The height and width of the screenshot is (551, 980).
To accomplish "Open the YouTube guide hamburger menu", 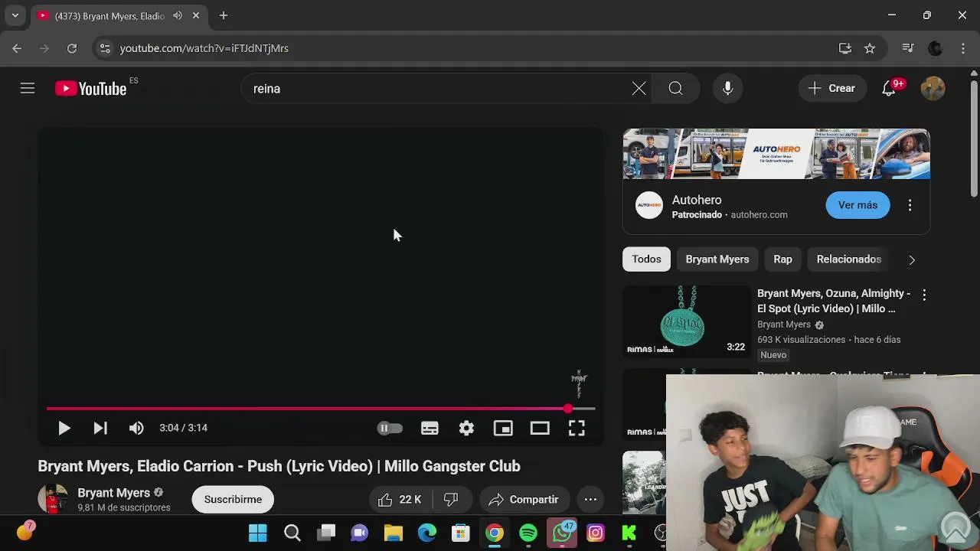I will (28, 89).
